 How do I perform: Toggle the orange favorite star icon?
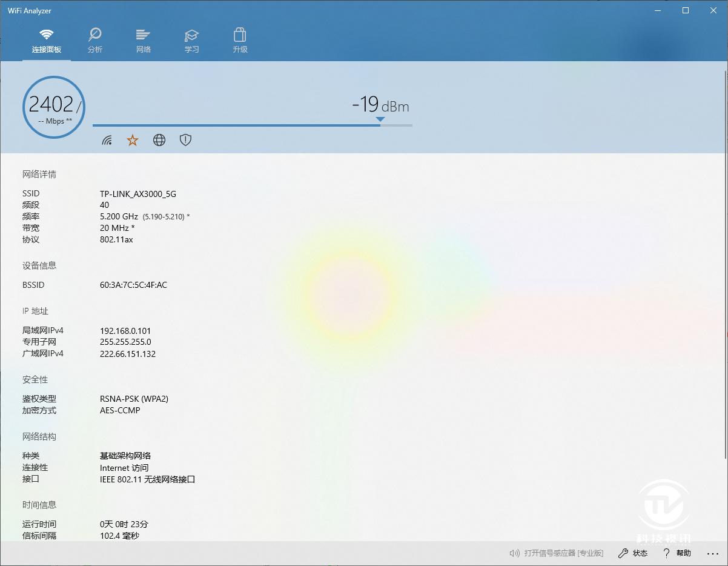(133, 141)
